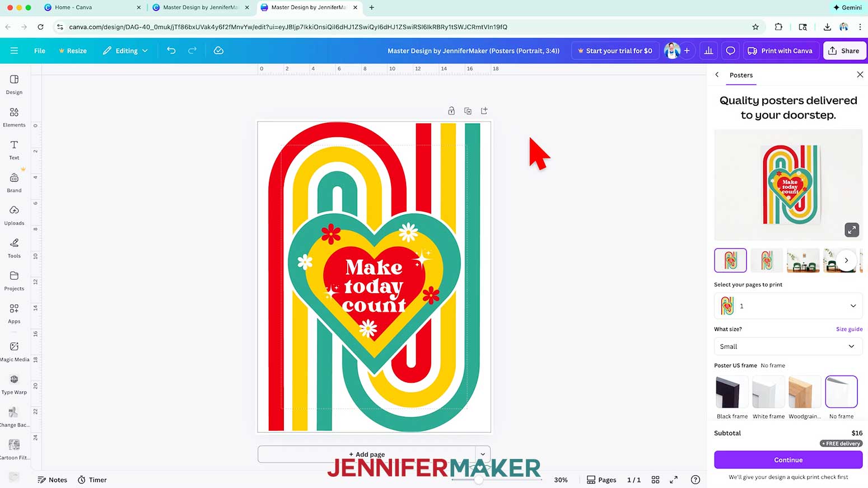Image resolution: width=868 pixels, height=488 pixels.
Task: Select third room mockup thumbnail
Action: pos(803,260)
